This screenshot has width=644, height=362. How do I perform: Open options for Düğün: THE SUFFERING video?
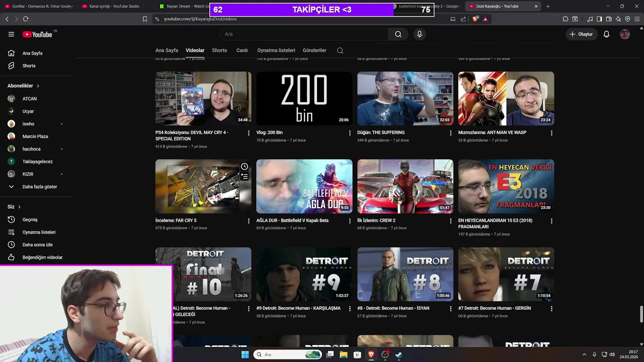(450, 133)
